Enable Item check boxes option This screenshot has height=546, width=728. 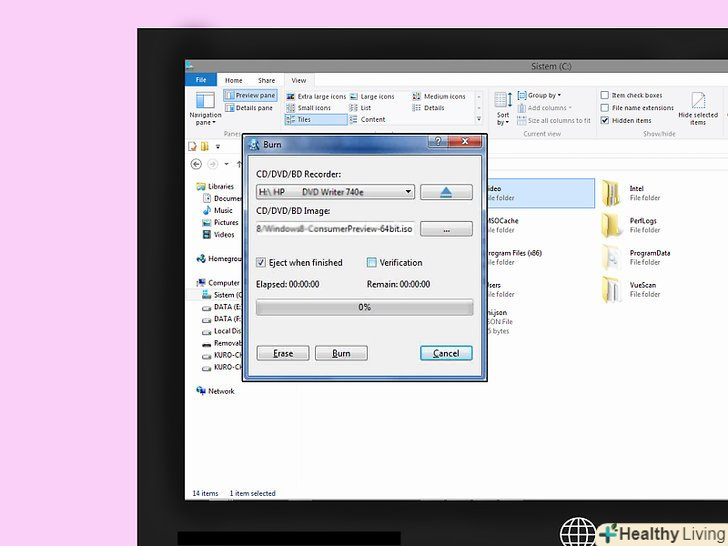click(604, 95)
